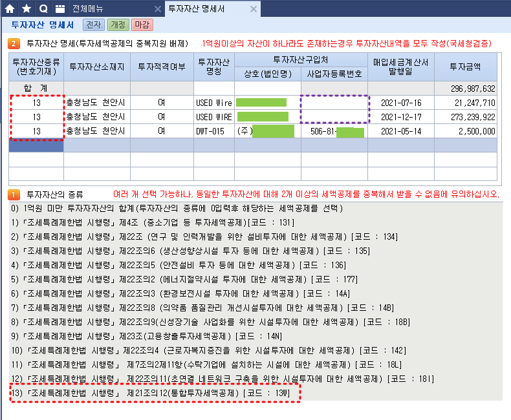Click item 12) 제22조의11 초연결 네트워크
This screenshot has height=420, width=511.
[223, 379]
